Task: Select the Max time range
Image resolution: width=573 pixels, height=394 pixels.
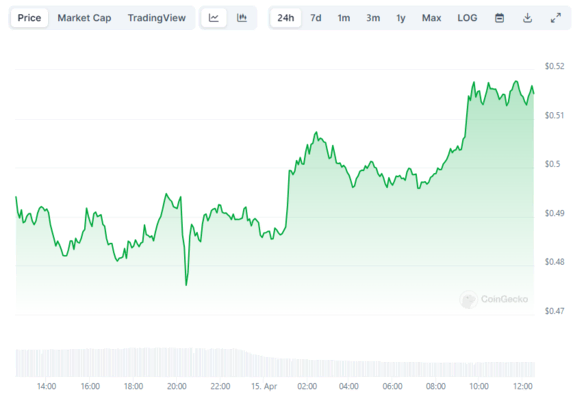Action: [432, 18]
